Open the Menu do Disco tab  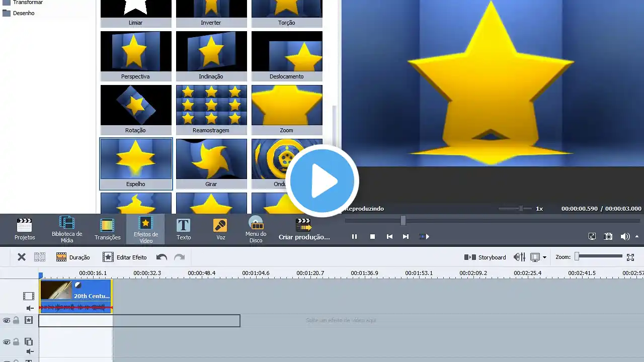(256, 229)
